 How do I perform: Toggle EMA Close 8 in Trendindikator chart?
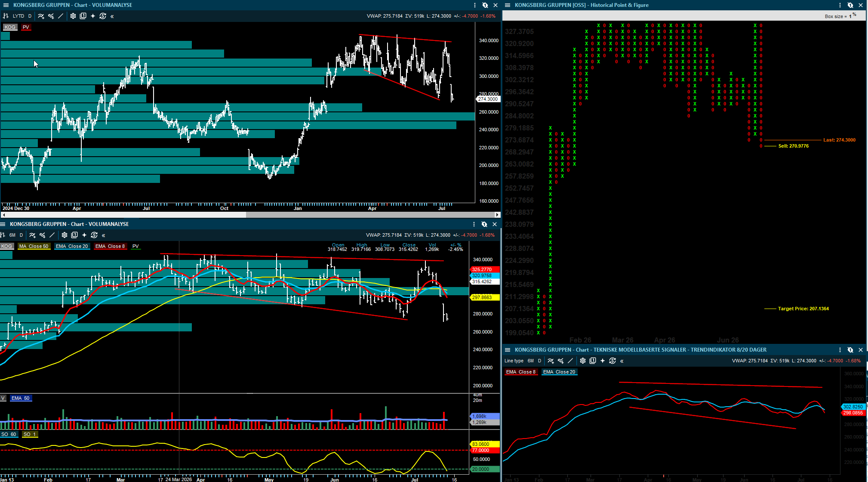pyautogui.click(x=521, y=372)
